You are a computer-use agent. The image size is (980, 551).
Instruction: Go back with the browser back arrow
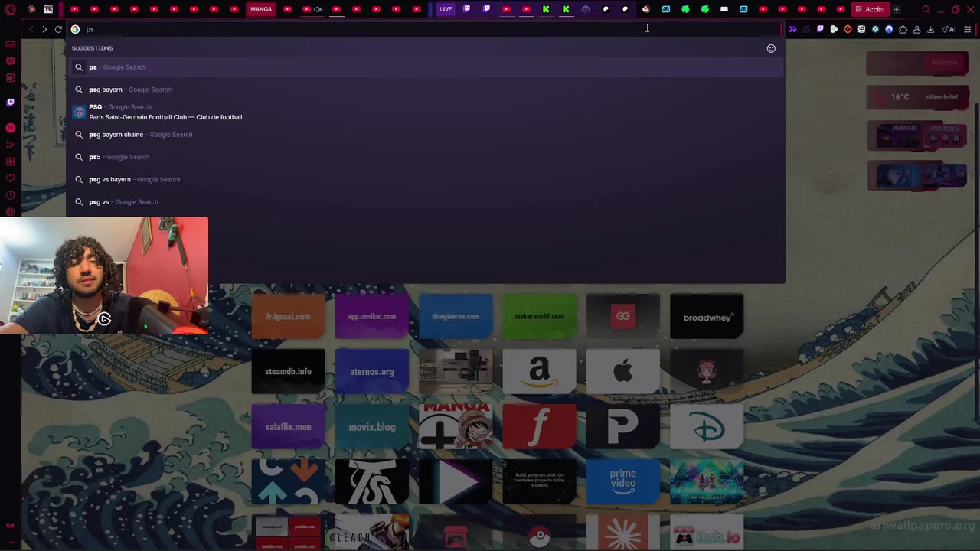[31, 29]
